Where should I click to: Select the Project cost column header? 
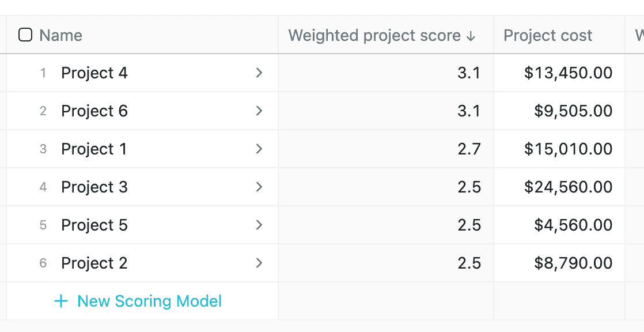547,35
